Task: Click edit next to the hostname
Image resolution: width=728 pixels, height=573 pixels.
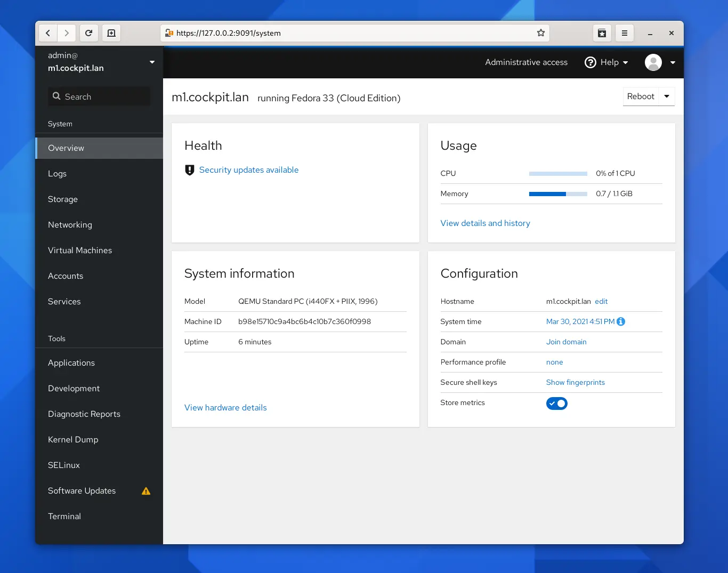Action: (x=601, y=301)
